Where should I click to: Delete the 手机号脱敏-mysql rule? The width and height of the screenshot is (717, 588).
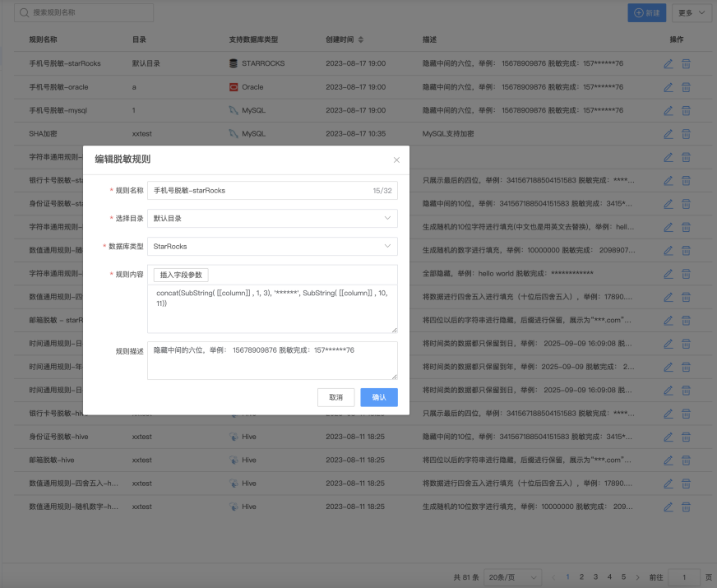click(686, 111)
